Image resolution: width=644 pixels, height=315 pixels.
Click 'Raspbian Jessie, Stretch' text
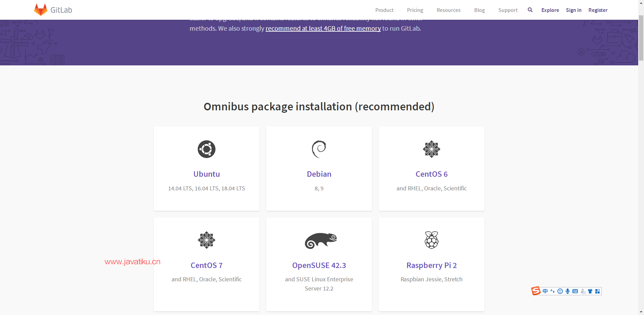click(432, 279)
